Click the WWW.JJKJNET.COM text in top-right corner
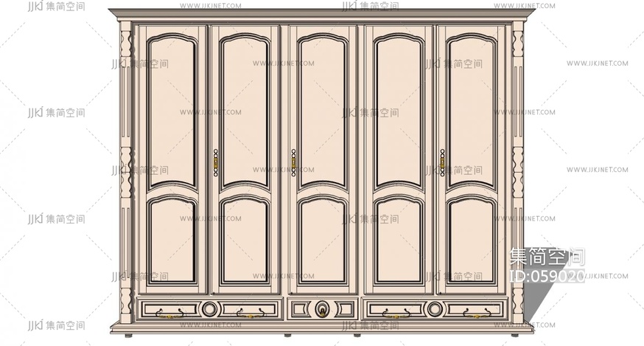This screenshot has height=346, width=644. pos(598,5)
